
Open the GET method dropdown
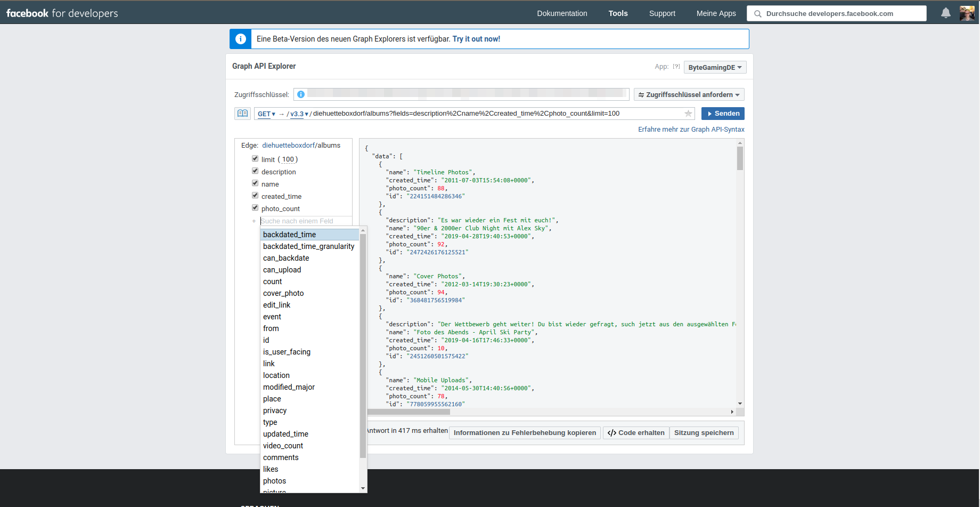pos(266,114)
